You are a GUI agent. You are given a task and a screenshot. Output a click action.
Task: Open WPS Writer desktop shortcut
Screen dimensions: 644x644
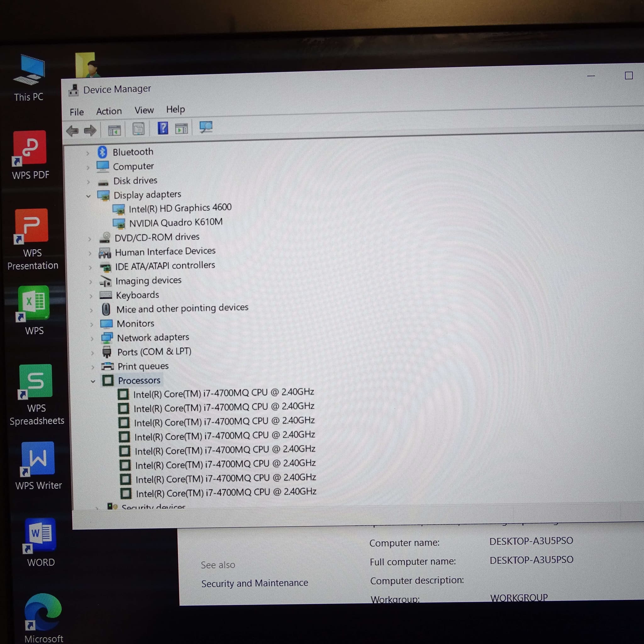point(38,466)
